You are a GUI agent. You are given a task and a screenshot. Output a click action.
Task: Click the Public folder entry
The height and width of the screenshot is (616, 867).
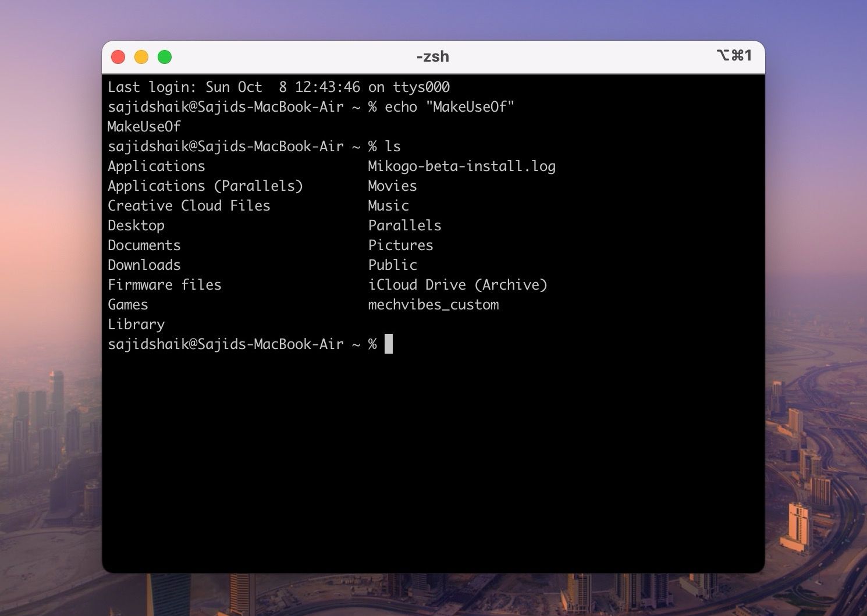(393, 265)
